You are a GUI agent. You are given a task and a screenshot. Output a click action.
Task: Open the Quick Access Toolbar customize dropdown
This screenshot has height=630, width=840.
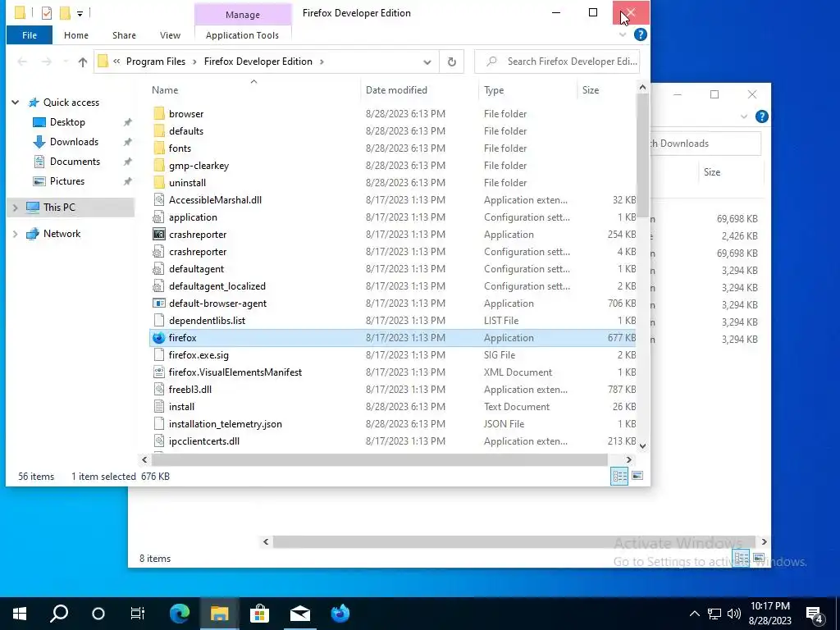pyautogui.click(x=80, y=13)
